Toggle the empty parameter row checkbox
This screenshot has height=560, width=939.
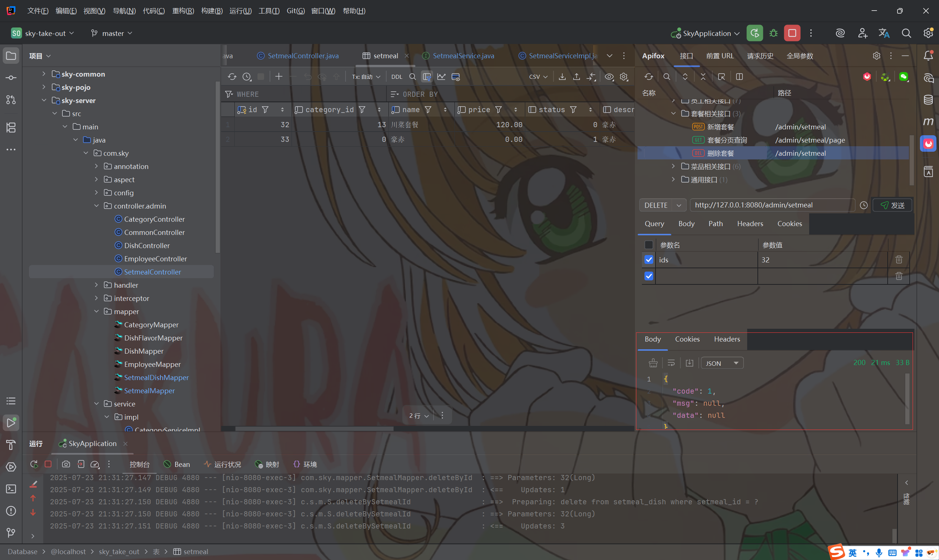point(648,276)
